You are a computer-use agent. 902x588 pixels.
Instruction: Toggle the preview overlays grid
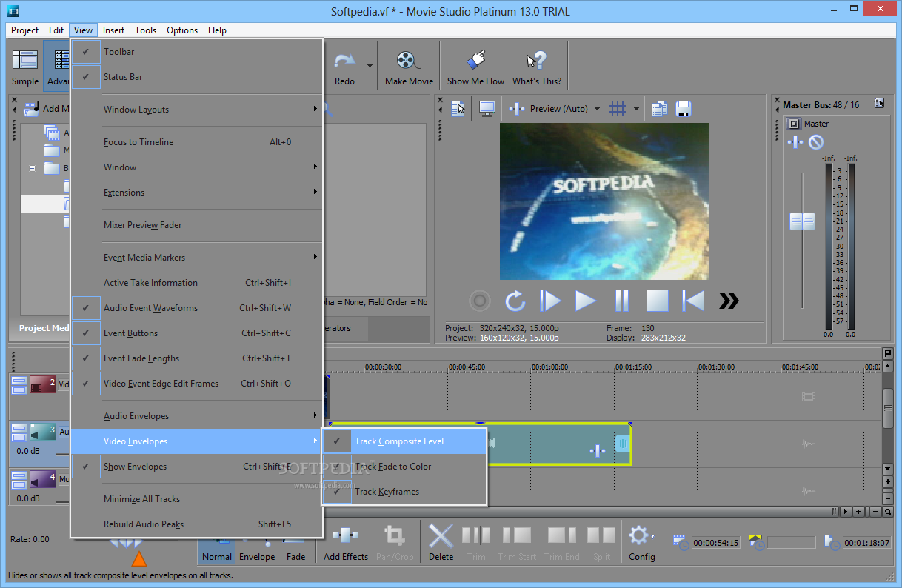point(617,109)
